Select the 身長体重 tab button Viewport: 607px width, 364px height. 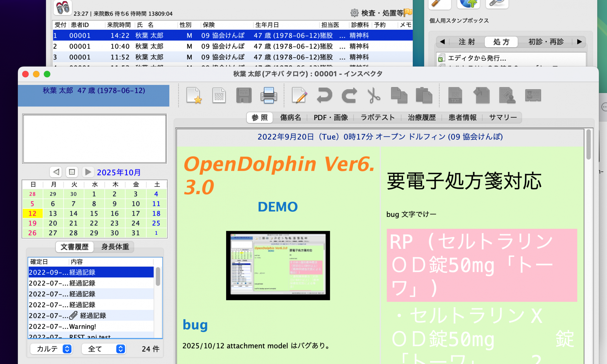tap(115, 247)
